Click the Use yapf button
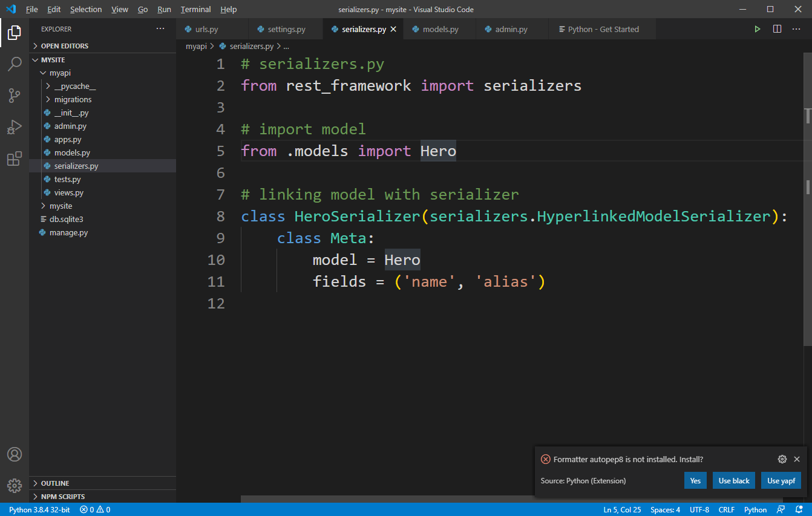Image resolution: width=812 pixels, height=516 pixels. (781, 481)
